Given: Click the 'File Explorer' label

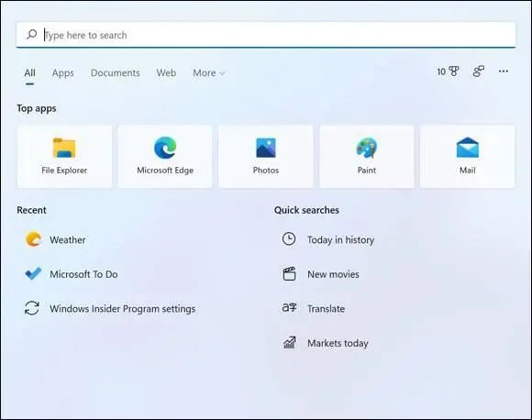Looking at the screenshot, I should [64, 171].
